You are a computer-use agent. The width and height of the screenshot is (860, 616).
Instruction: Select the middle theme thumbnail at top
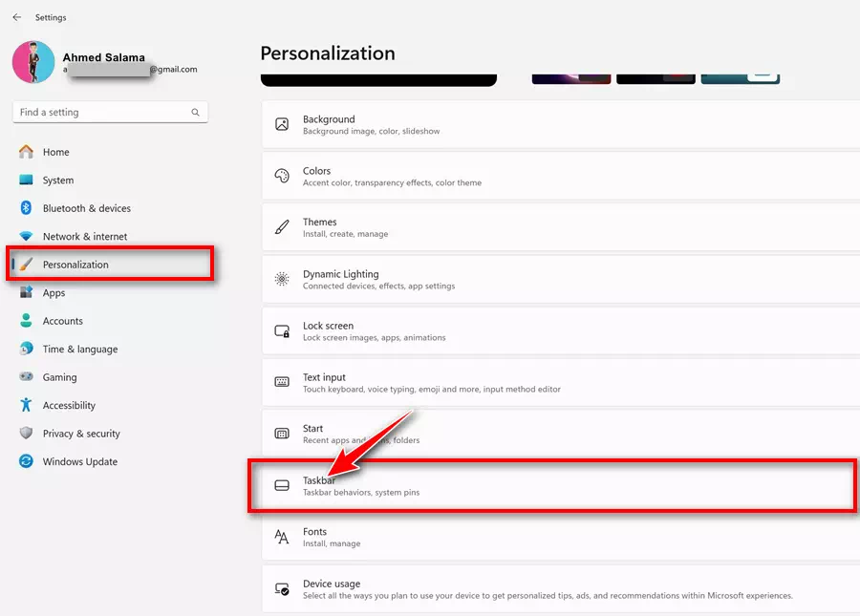click(x=655, y=77)
